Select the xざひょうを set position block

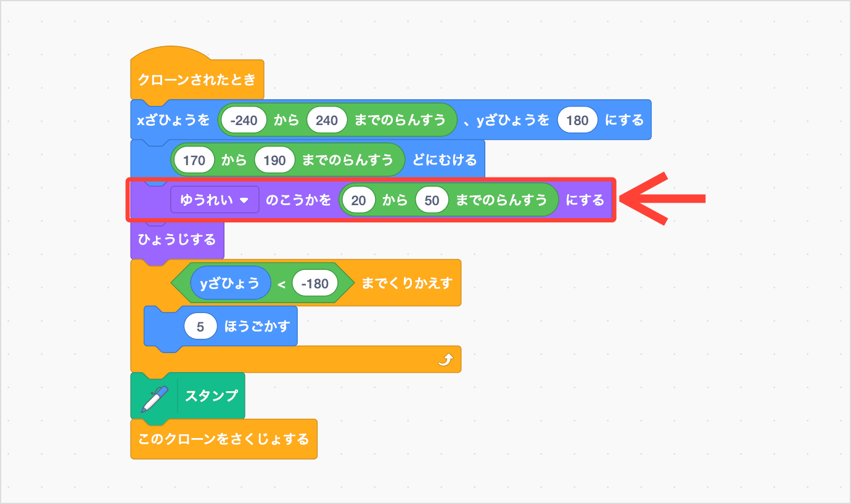click(x=391, y=120)
